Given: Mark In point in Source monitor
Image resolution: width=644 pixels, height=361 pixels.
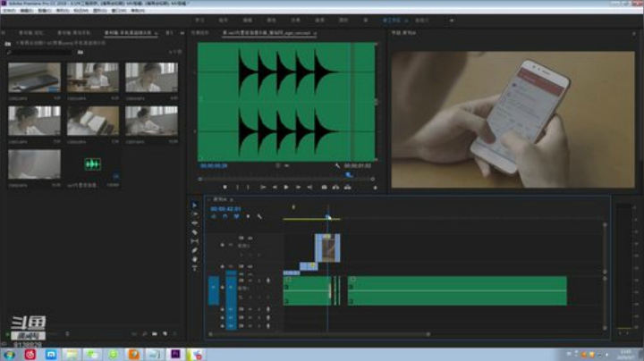Looking at the screenshot, I should coord(237,188).
